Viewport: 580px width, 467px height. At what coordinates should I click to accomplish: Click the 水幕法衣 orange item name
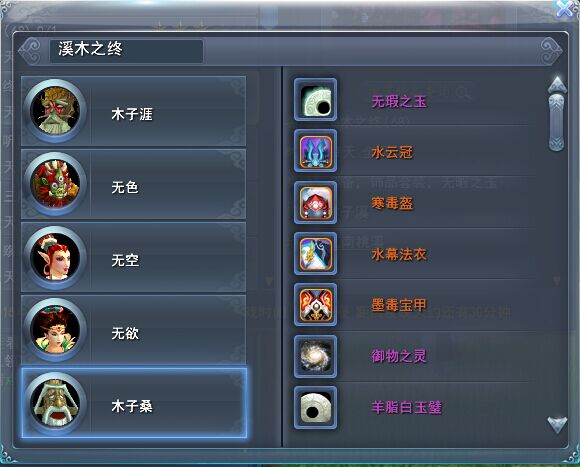pos(399,254)
